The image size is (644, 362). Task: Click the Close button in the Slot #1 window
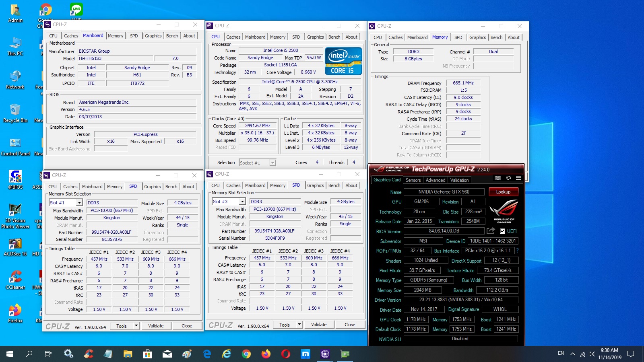(187, 326)
